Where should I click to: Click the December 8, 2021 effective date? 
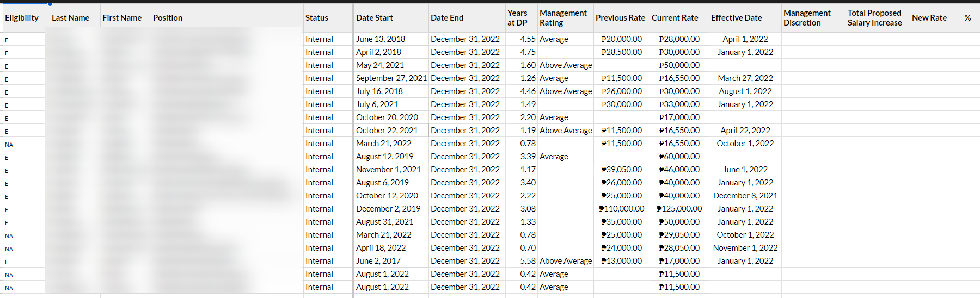(745, 196)
